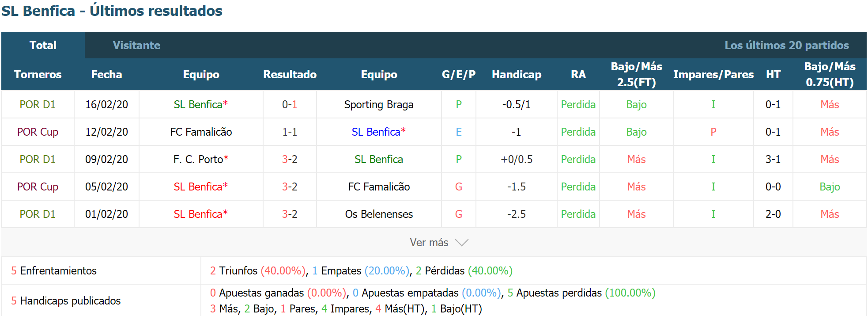Click POR Cup tournament on 05/02/20 row

click(x=38, y=187)
